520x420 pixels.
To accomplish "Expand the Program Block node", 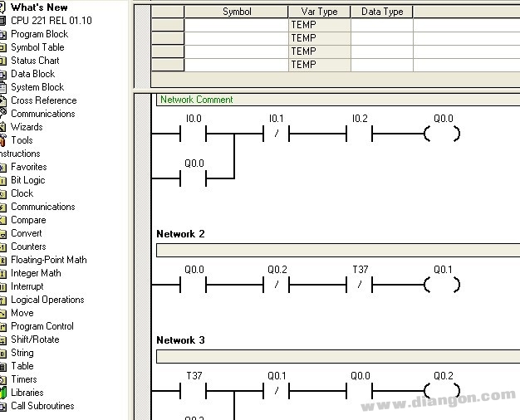I will (x=39, y=34).
